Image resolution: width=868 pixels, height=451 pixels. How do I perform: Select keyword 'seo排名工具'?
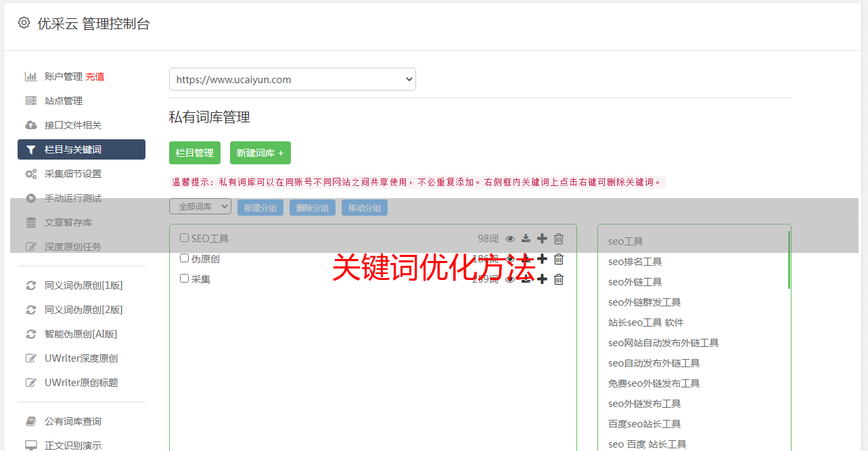[635, 262]
